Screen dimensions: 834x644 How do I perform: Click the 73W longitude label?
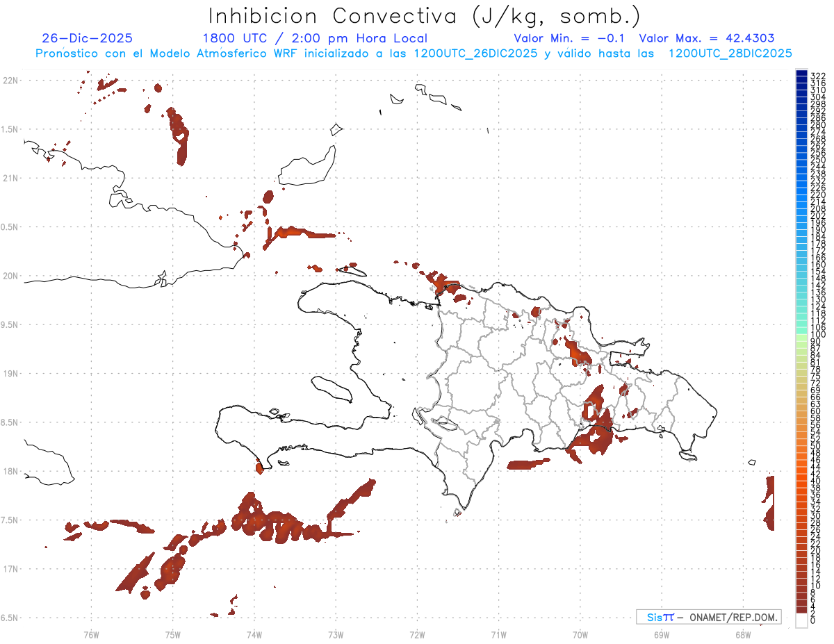(x=336, y=634)
